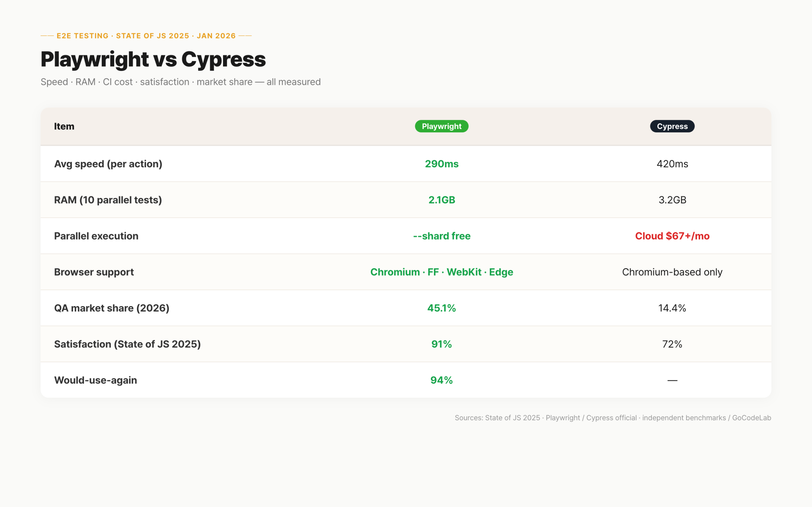Image resolution: width=812 pixels, height=507 pixels.
Task: Select the 290ms Playwright speed value
Action: point(441,164)
